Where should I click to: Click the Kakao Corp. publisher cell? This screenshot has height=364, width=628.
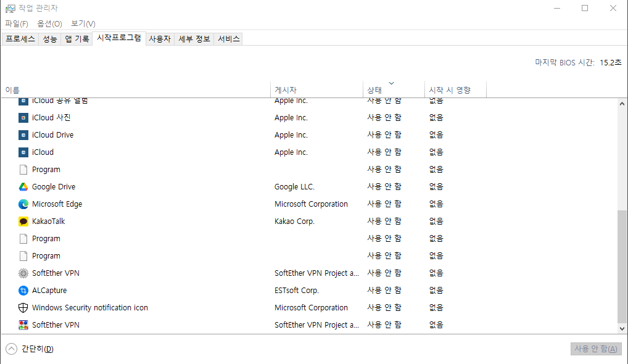pyautogui.click(x=294, y=221)
